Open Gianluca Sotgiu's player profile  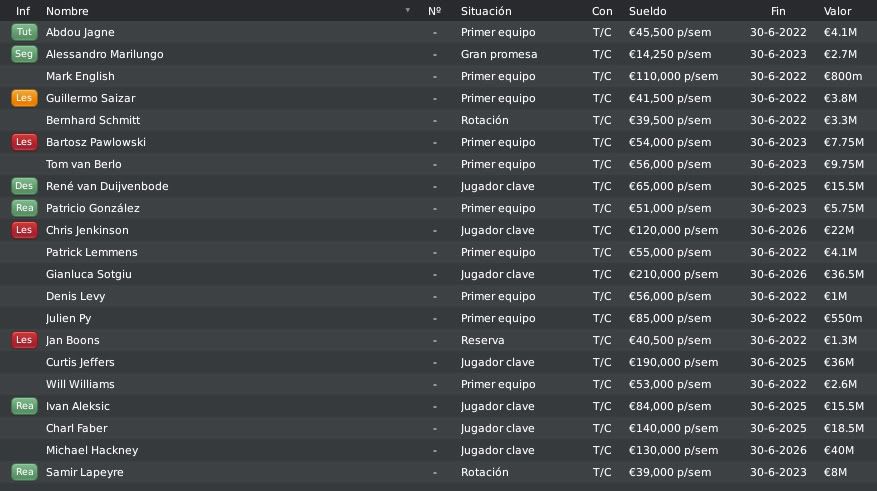point(89,274)
